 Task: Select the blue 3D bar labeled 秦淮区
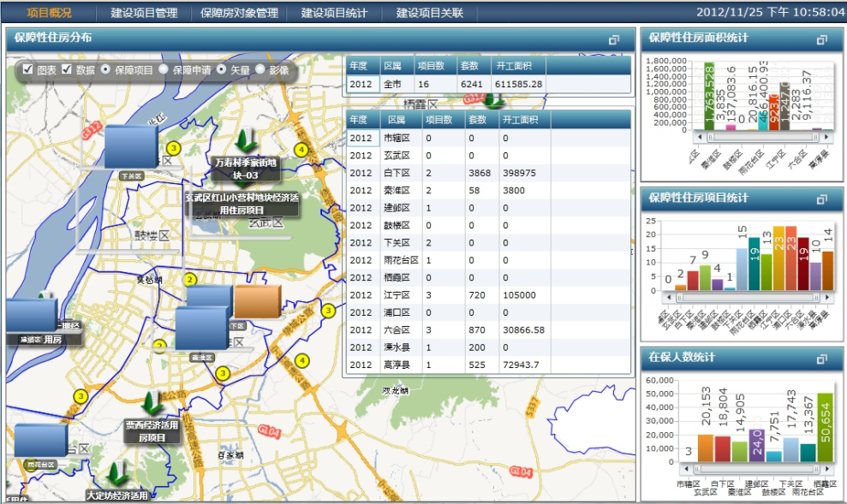click(x=202, y=328)
